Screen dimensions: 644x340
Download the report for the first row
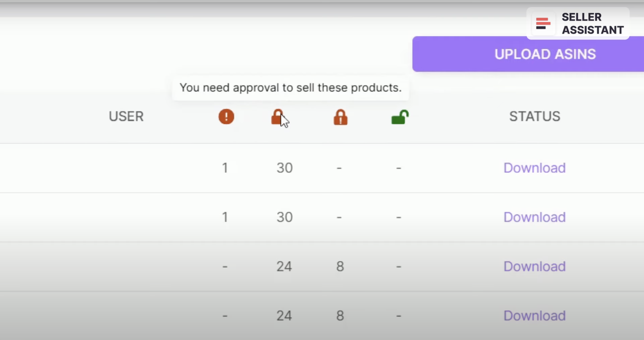pyautogui.click(x=534, y=168)
